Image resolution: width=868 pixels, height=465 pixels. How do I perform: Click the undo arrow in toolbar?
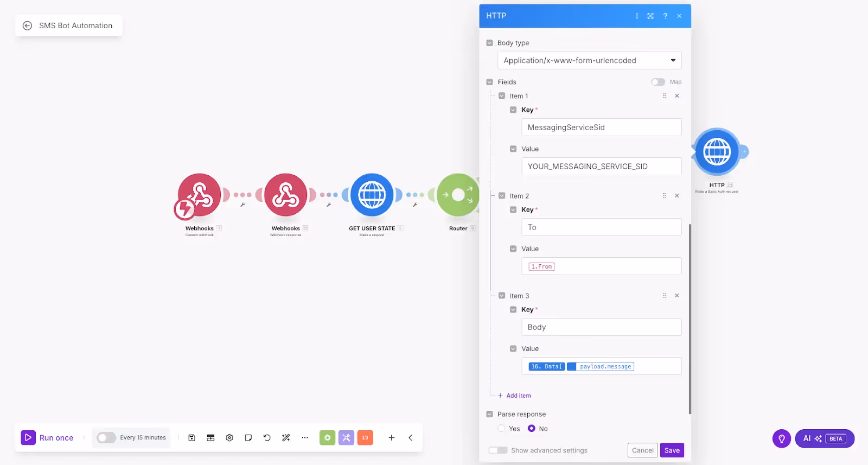tap(267, 438)
